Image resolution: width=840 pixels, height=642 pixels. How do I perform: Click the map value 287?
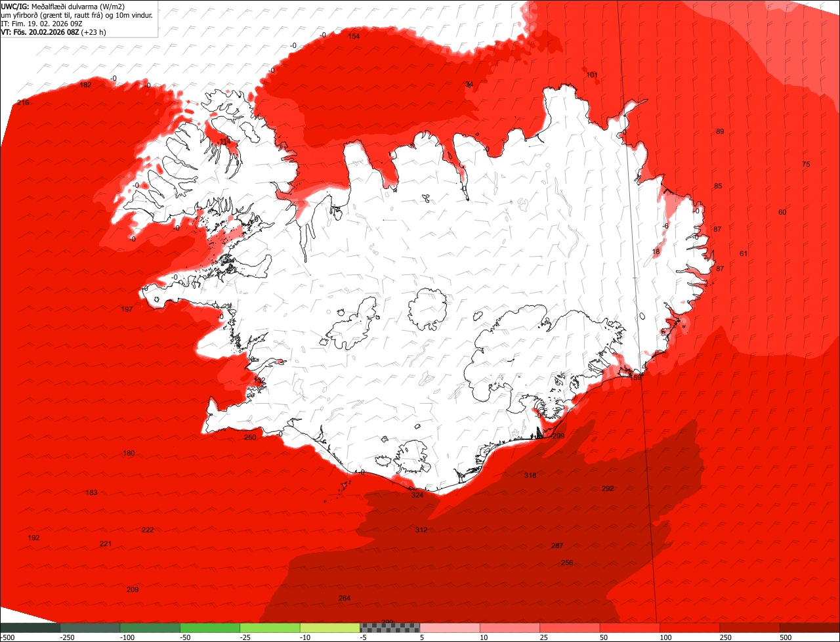pyautogui.click(x=557, y=546)
